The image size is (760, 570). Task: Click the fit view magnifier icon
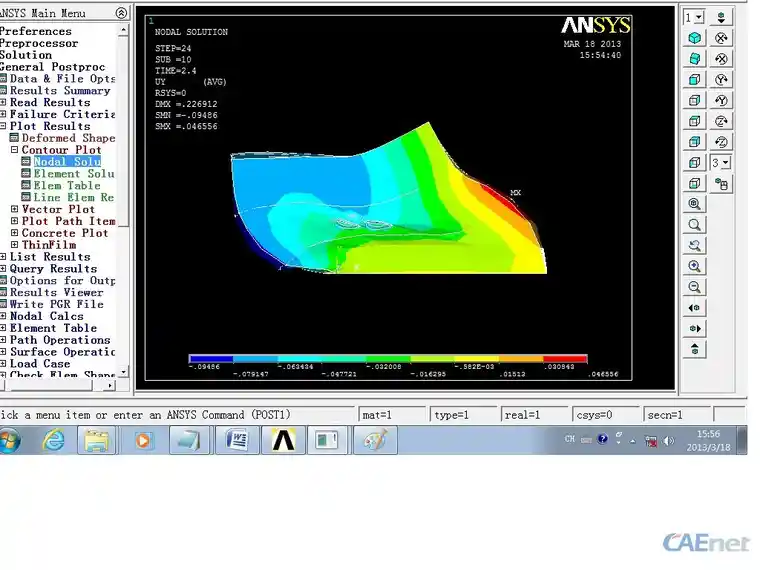[694, 204]
